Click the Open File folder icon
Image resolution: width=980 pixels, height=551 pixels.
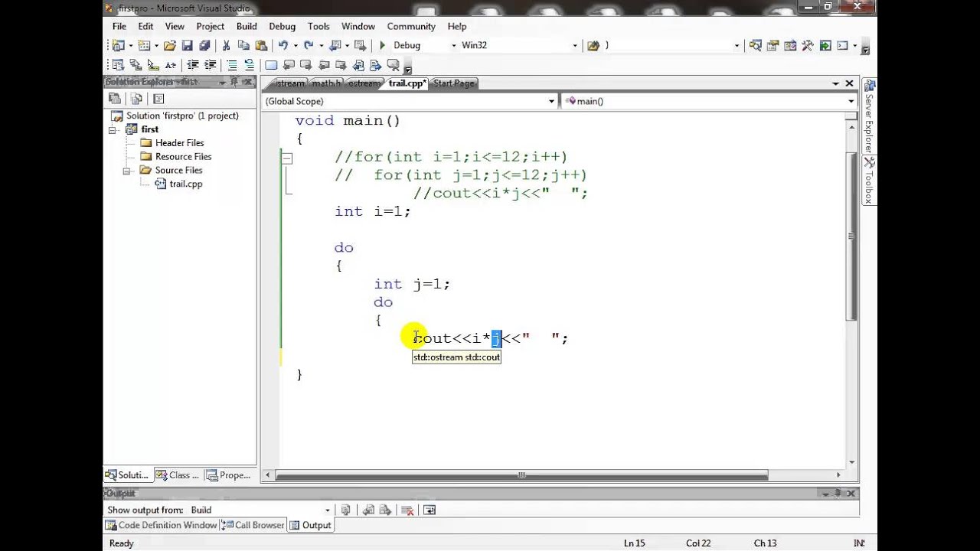(170, 45)
